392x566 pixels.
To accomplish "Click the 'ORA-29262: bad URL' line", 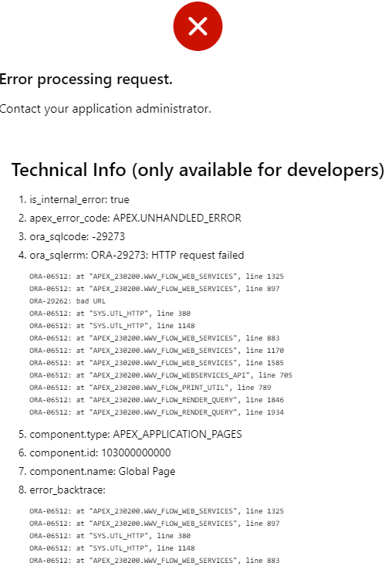I will pos(67,301).
